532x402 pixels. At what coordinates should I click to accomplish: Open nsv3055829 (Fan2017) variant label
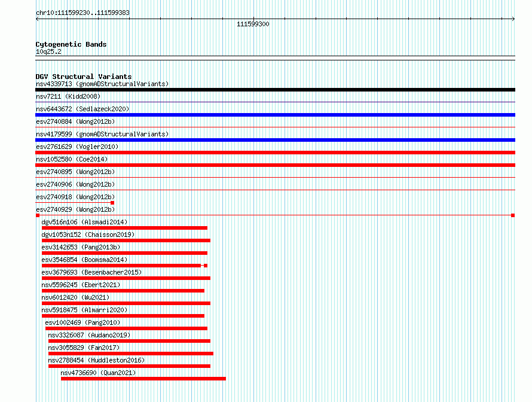(x=84, y=348)
